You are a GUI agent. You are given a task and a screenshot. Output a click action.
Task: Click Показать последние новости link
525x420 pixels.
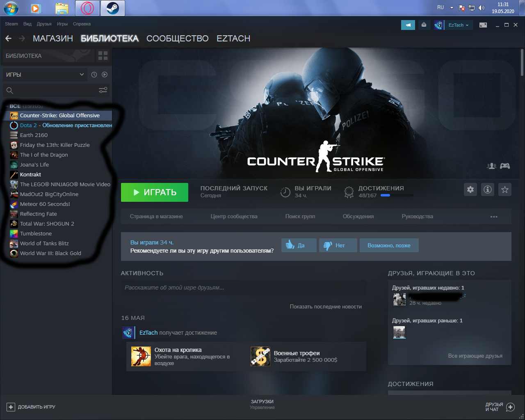326,306
